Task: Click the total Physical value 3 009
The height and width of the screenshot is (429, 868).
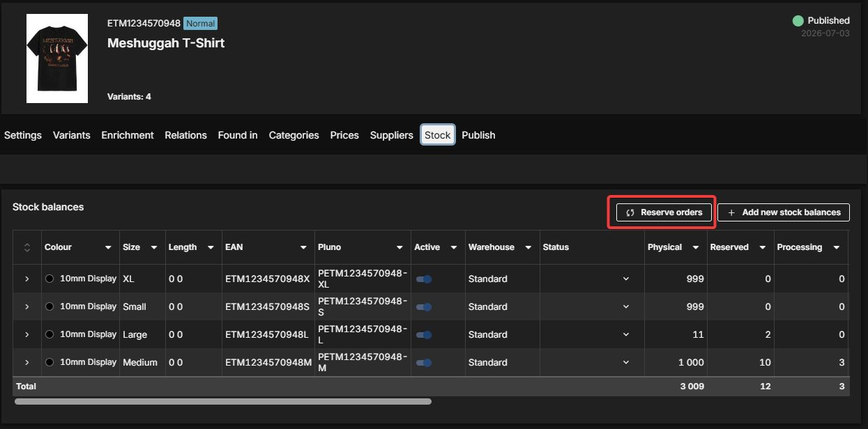Action: [x=692, y=386]
